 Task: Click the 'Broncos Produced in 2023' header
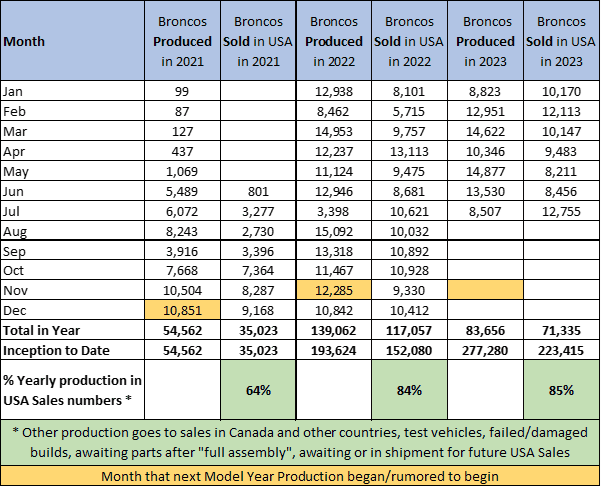coord(485,41)
